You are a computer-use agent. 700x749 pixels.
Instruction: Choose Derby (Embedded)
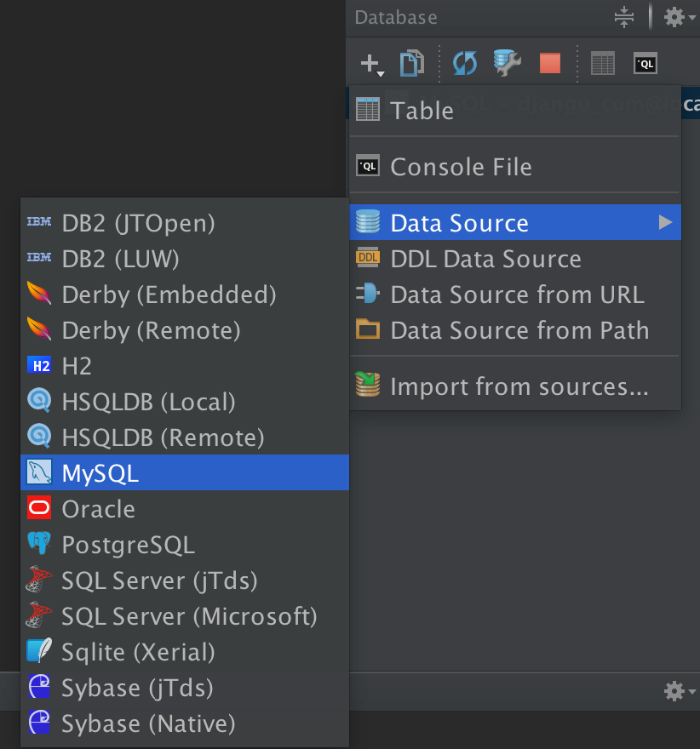coord(185,294)
